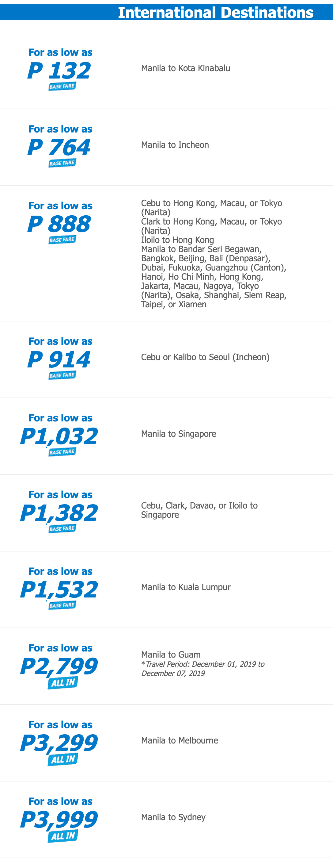The height and width of the screenshot is (868, 333).
Task: Click the BASE FARE badge under P 888
Action: 62,240
